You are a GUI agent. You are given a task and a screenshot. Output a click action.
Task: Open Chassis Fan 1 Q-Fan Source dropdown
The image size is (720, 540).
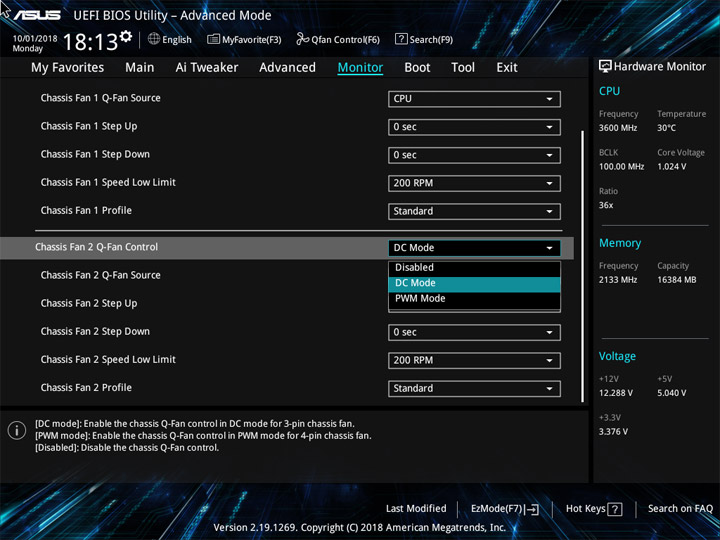click(x=474, y=99)
